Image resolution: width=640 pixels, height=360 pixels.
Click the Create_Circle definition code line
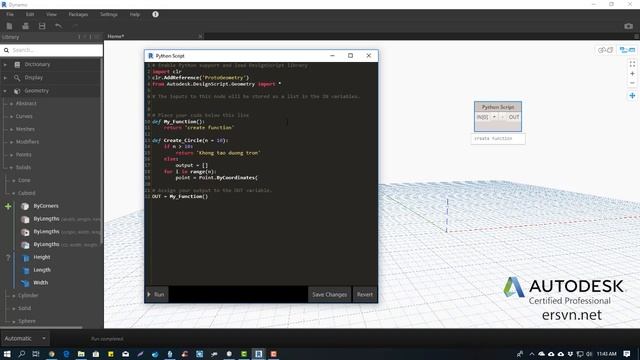pos(190,140)
